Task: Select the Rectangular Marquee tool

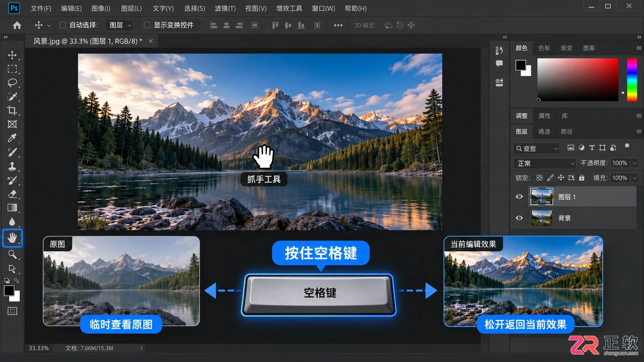Action: pos(12,69)
